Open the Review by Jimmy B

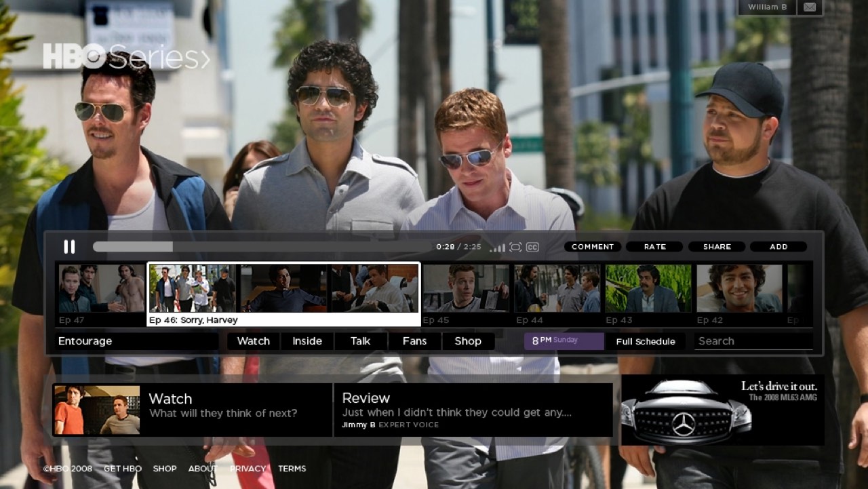(473, 410)
